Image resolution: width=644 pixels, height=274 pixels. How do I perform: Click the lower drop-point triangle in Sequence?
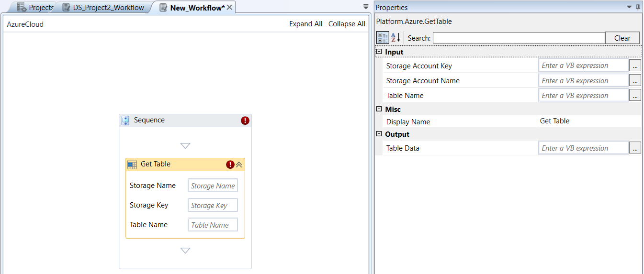tap(185, 250)
